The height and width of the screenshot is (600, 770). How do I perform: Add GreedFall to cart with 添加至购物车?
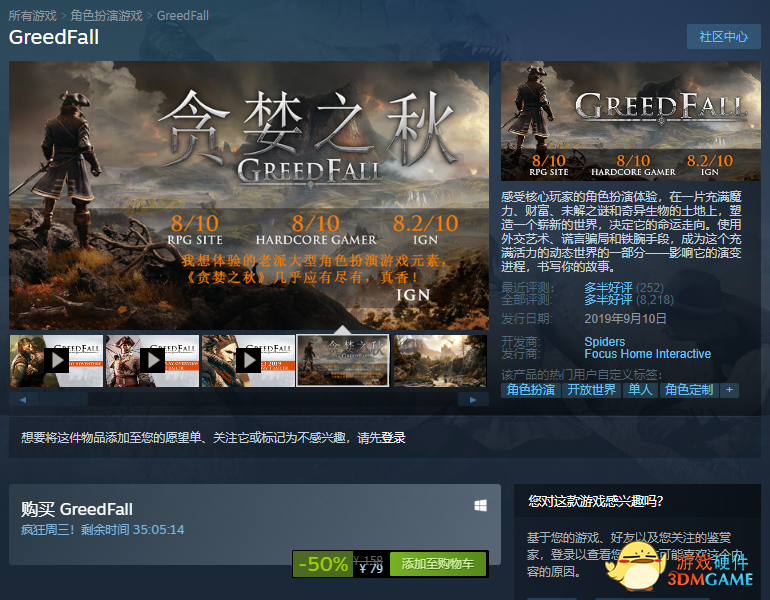[437, 564]
